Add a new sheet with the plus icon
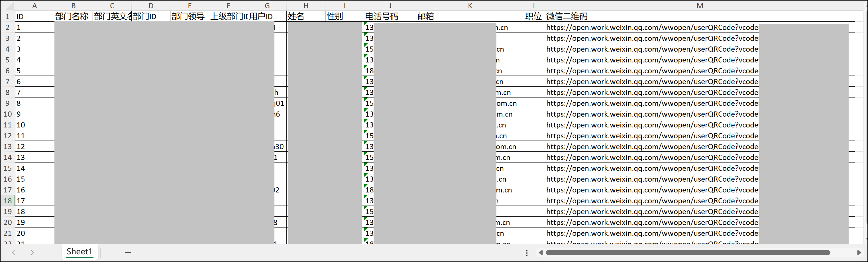Image resolution: width=868 pixels, height=262 pixels. pos(128,252)
